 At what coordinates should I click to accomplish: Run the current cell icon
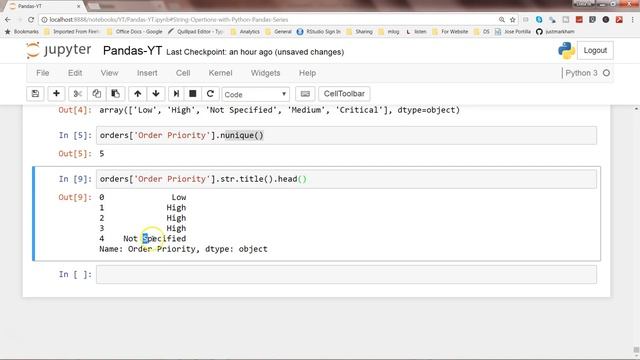tap(176, 94)
